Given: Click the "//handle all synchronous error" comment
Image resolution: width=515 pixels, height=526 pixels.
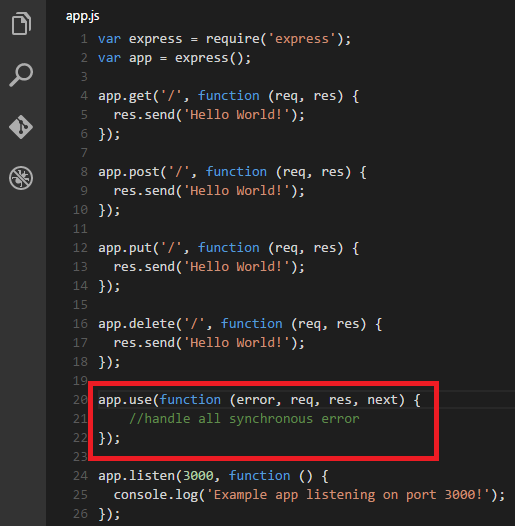Looking at the screenshot, I should 244,419.
